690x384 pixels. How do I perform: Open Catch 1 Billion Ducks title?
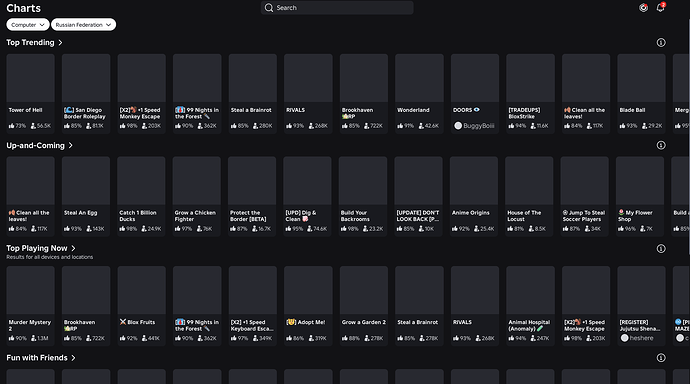138,216
